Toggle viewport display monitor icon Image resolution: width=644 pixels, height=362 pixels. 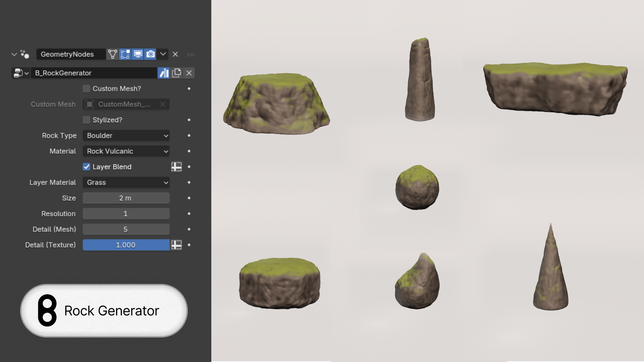[x=138, y=54]
